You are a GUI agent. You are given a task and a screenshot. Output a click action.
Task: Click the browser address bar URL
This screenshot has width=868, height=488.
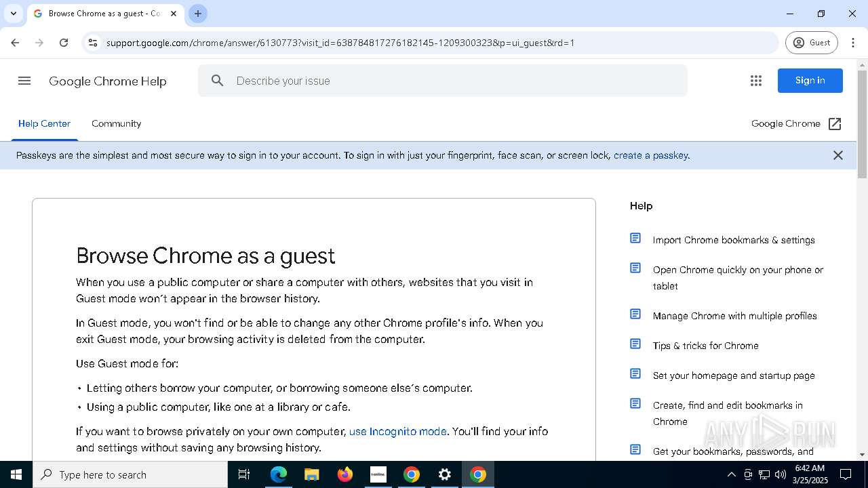point(340,43)
